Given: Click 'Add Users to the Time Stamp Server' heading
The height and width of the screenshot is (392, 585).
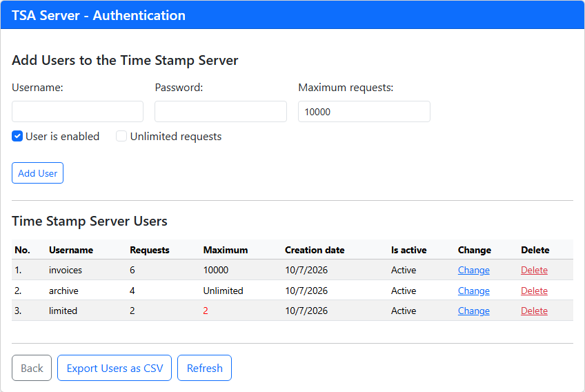Looking at the screenshot, I should pyautogui.click(x=125, y=60).
